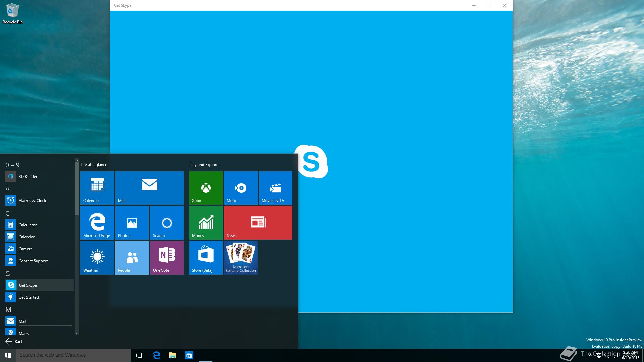Open the Store (Beta) tile
The image size is (644, 362).
click(206, 258)
